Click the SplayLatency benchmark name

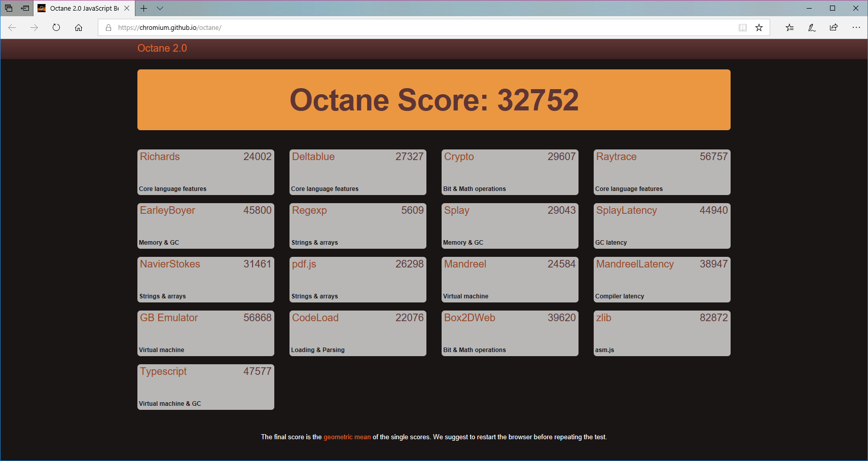pos(627,210)
